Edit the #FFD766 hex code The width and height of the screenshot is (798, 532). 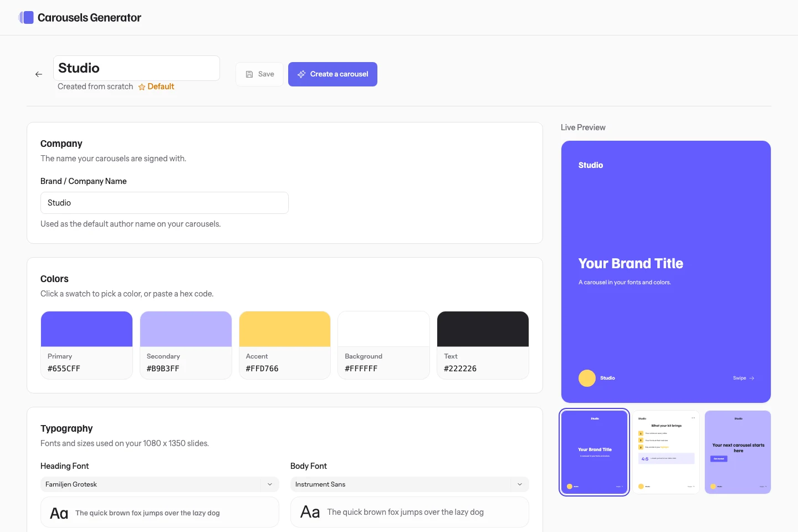tap(262, 369)
